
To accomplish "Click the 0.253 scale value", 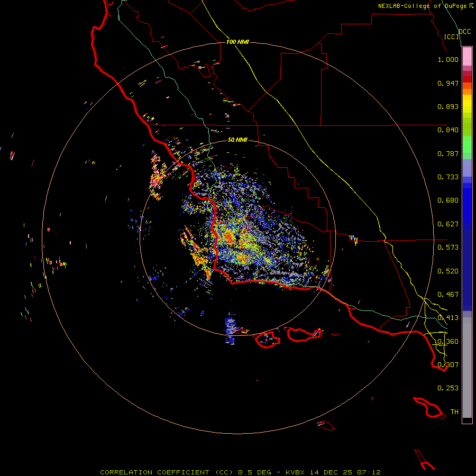I will point(448,388).
